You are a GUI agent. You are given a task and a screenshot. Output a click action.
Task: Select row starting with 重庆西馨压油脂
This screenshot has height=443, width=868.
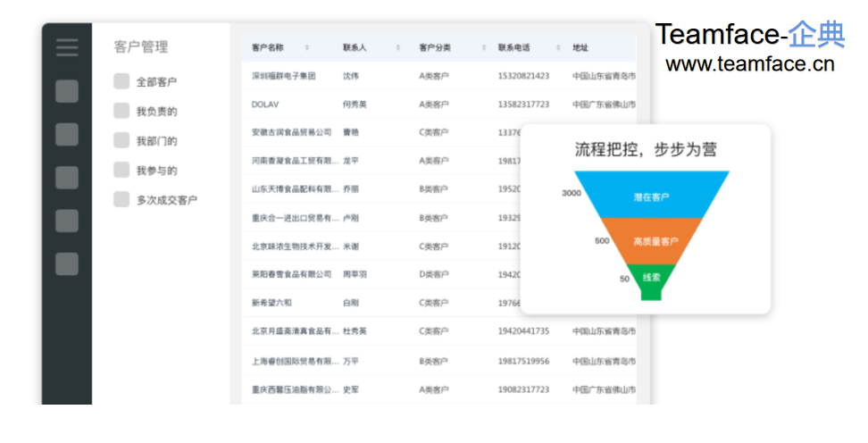coord(438,389)
